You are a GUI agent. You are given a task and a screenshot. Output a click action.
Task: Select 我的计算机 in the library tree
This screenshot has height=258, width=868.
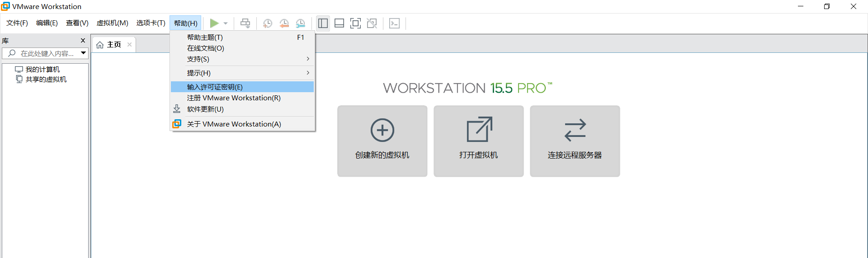[42, 69]
